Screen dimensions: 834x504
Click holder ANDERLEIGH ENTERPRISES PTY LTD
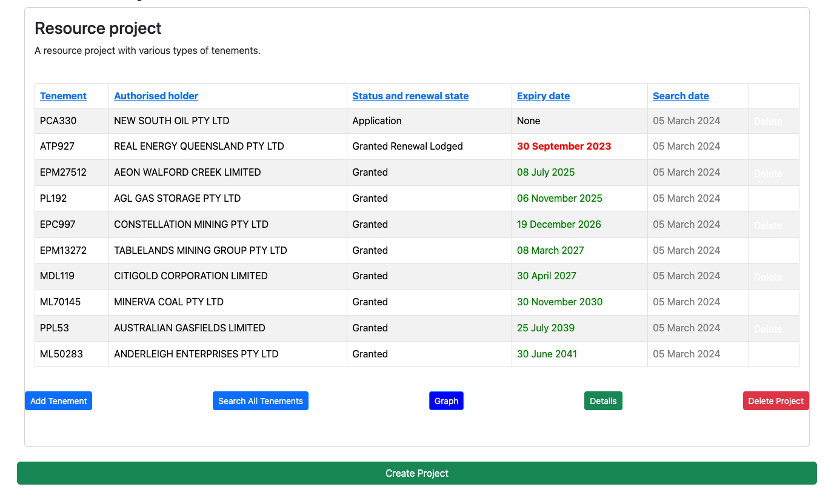tap(196, 354)
